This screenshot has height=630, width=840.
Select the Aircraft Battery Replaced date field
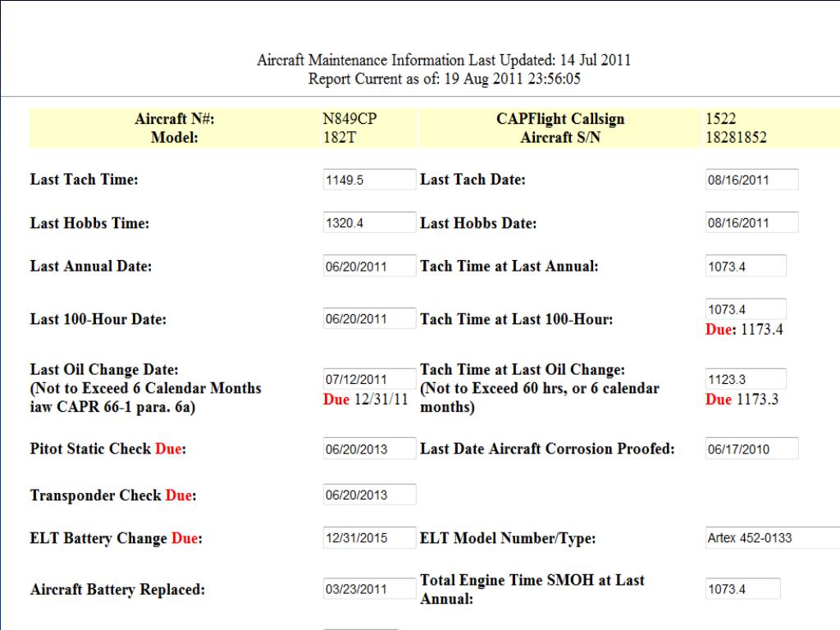(369, 589)
